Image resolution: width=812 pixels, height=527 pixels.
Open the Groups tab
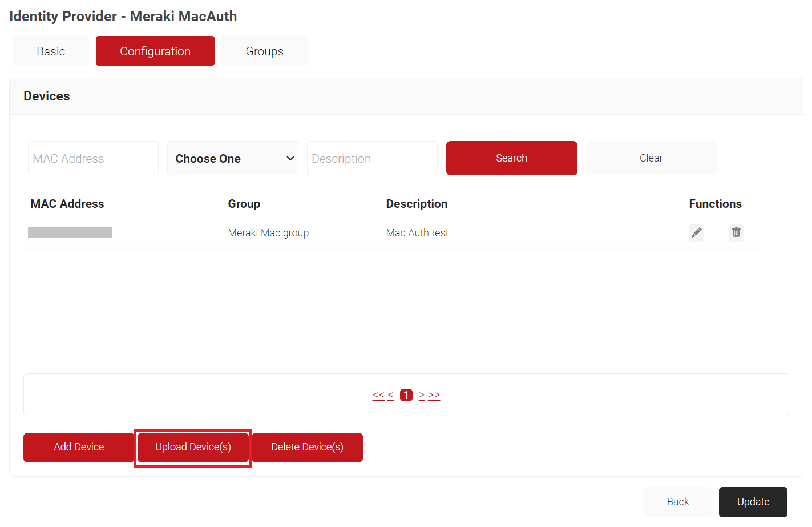[264, 51]
